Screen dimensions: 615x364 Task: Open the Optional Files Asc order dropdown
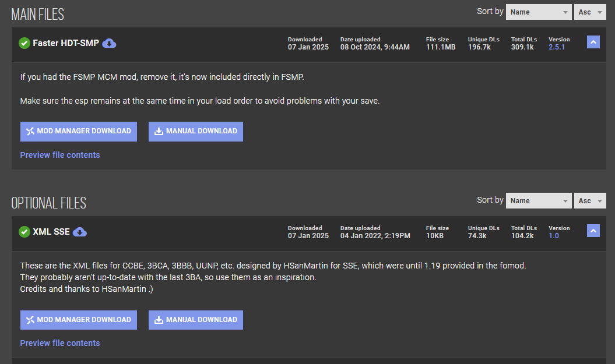[x=590, y=200]
